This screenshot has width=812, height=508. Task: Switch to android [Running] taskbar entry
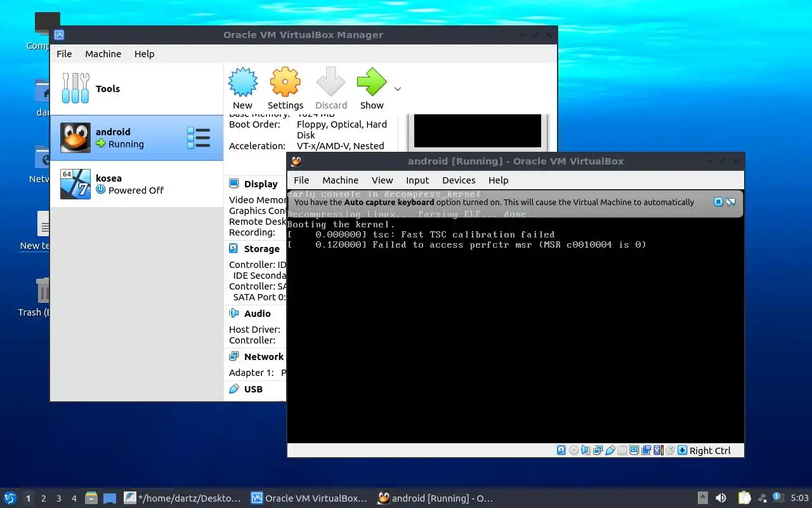pos(436,498)
